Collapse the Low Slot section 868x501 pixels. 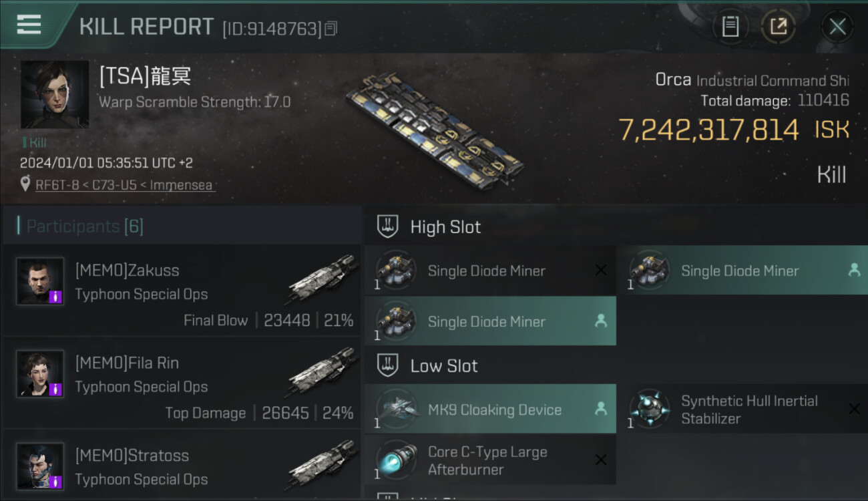[388, 366]
